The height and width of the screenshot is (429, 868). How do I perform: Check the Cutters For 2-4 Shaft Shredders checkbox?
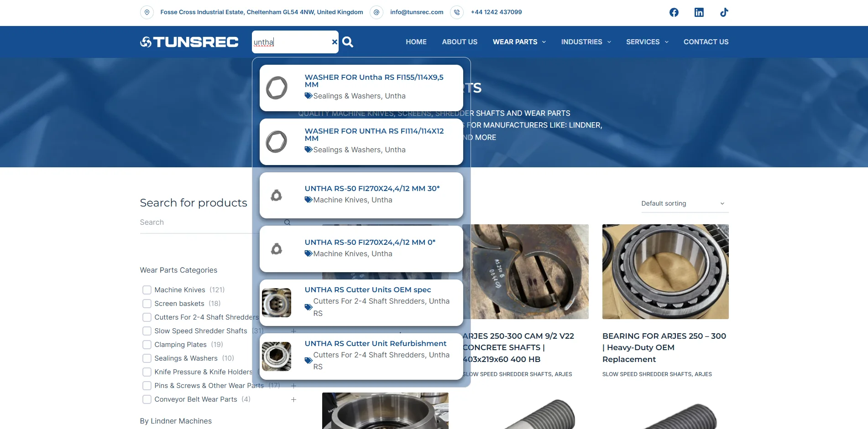click(147, 317)
